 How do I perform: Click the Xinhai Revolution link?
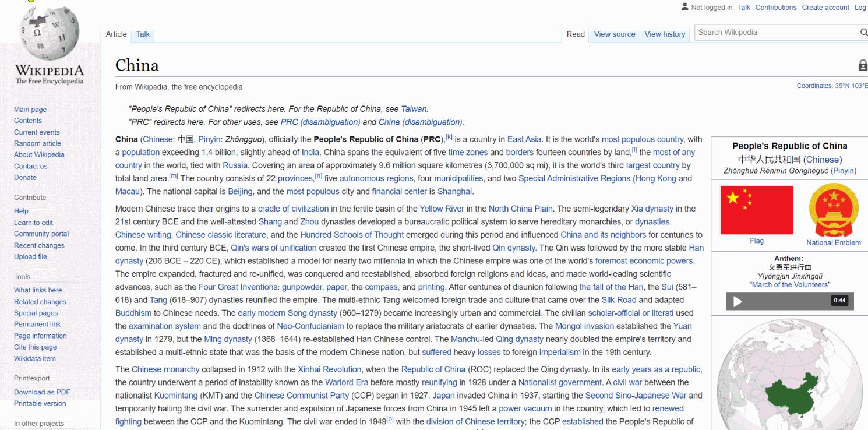pyautogui.click(x=330, y=369)
